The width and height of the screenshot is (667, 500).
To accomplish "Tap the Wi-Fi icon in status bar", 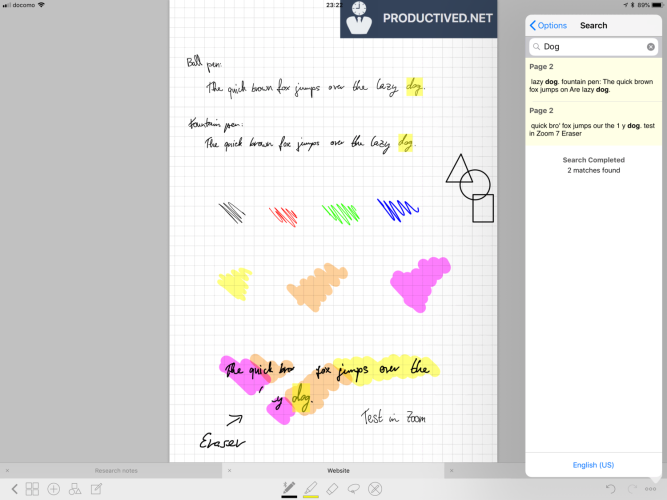I will tap(41, 5).
